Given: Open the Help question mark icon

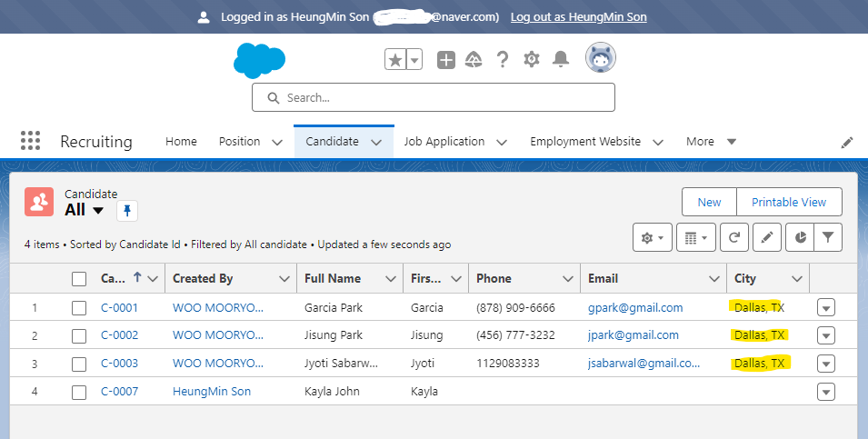Looking at the screenshot, I should [502, 59].
